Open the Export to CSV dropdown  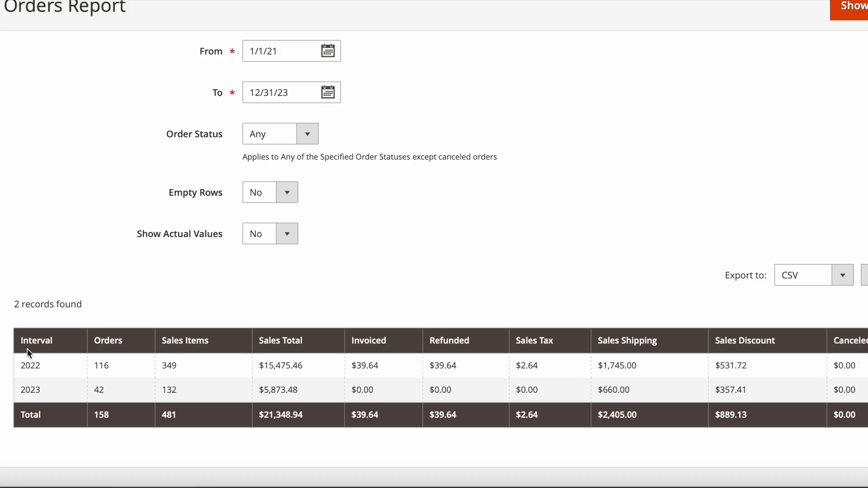click(842, 275)
